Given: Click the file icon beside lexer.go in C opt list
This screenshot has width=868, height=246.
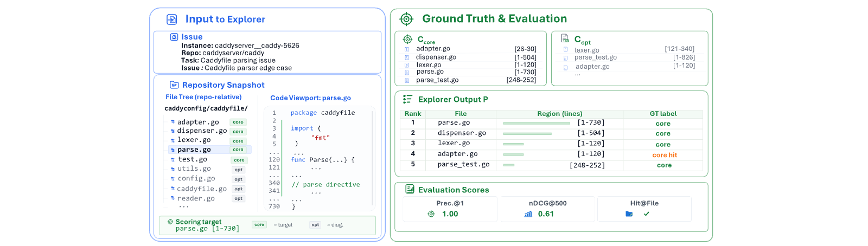Looking at the screenshot, I should [566, 50].
